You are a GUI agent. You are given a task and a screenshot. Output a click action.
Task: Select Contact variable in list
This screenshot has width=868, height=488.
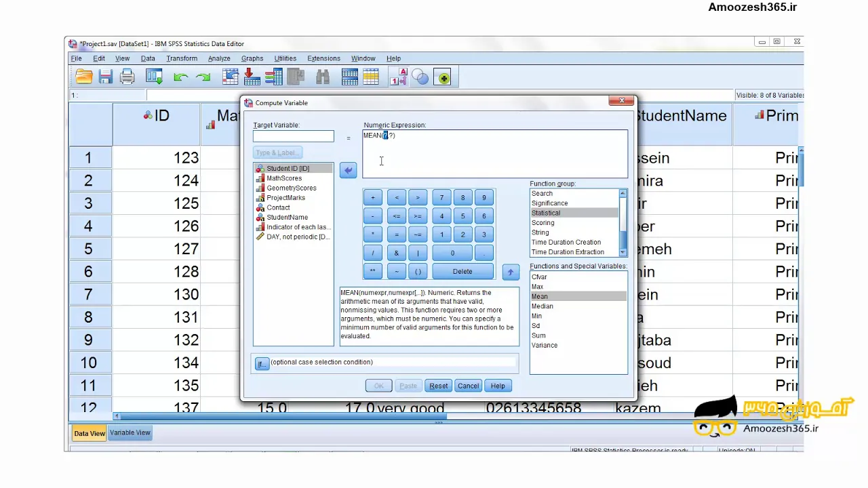(293, 207)
